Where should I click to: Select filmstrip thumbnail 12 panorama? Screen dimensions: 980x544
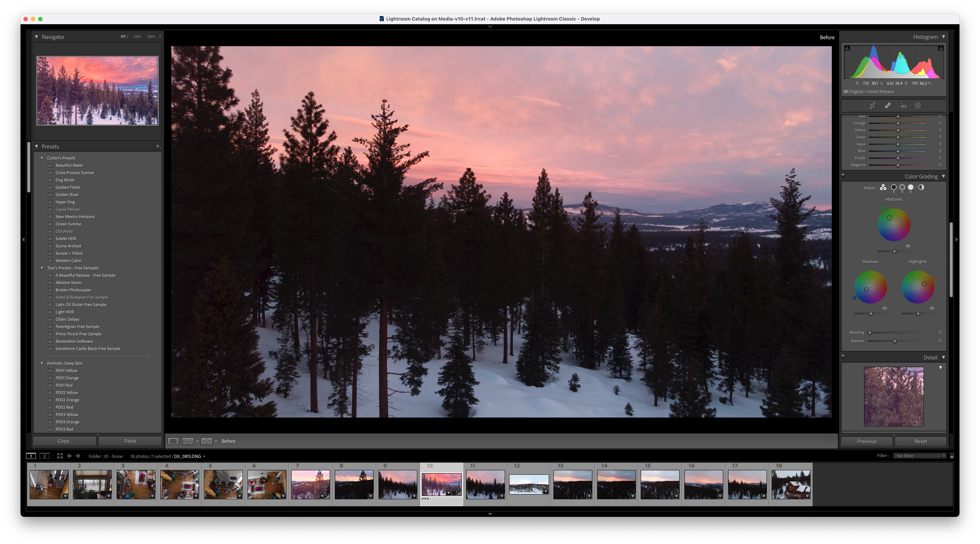pos(529,484)
